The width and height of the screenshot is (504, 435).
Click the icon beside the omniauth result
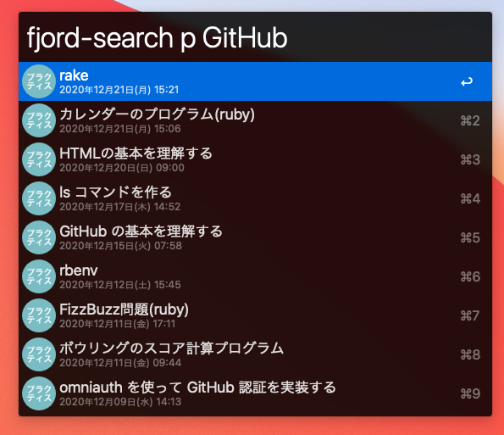point(39,393)
